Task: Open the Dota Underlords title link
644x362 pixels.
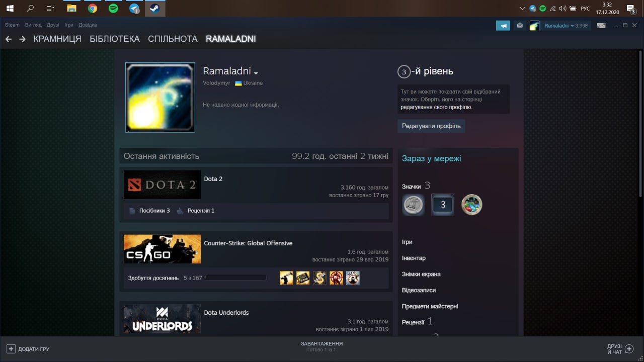Action: coord(226,313)
